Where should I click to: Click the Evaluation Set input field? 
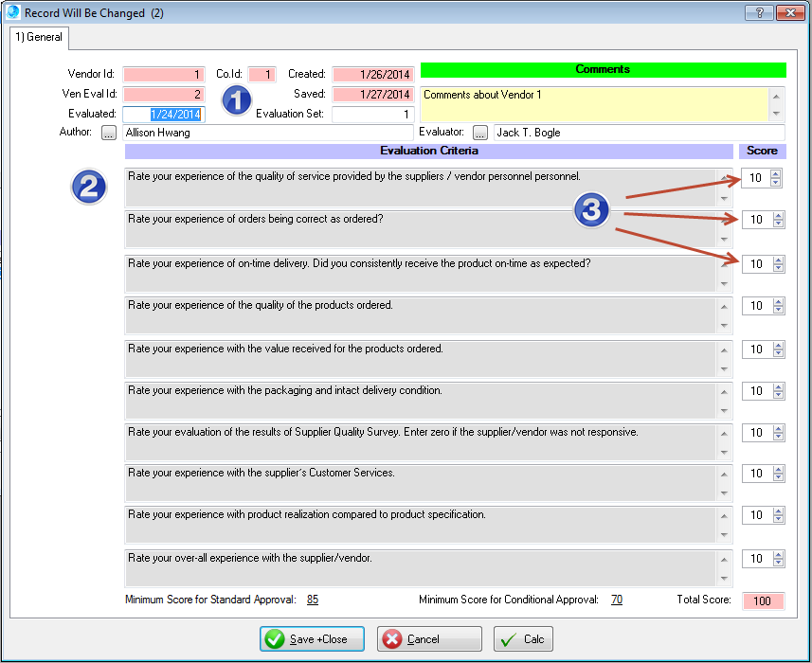[372, 115]
